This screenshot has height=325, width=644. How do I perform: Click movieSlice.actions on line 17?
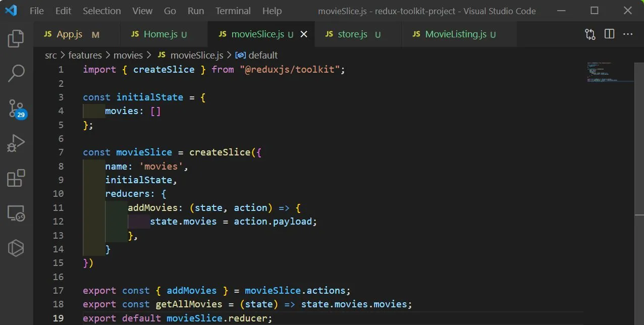(295, 291)
